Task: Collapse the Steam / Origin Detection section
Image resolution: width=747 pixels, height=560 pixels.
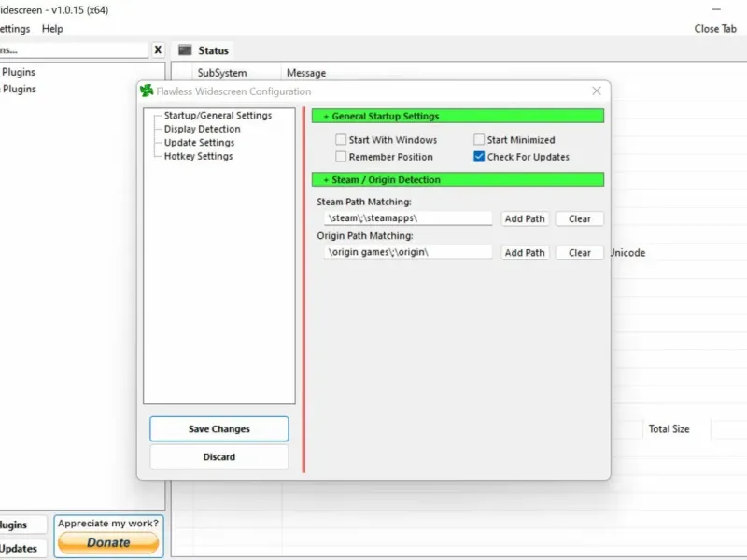Action: tap(458, 179)
